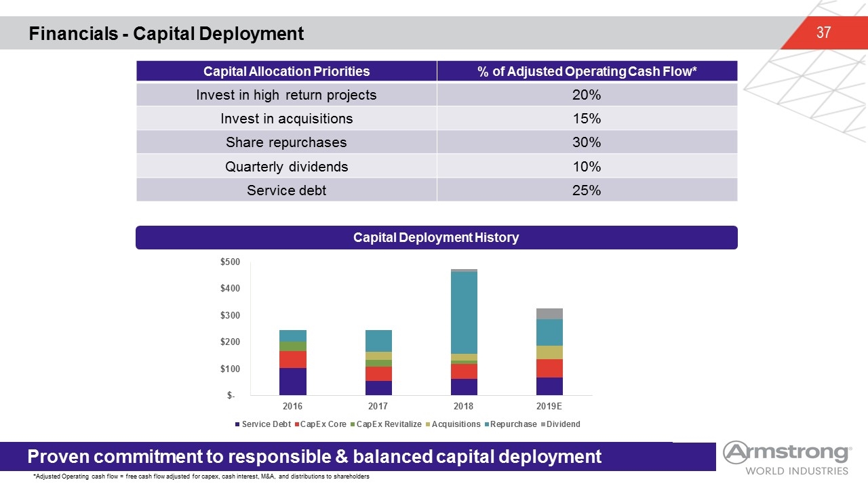
Task: Click the 'CapEx Revitalize' legend entry
Action: click(x=387, y=424)
